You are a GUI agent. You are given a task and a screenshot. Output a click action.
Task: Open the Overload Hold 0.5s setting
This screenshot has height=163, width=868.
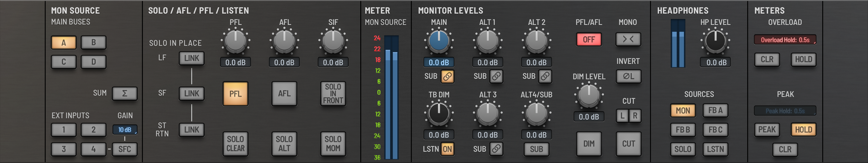click(785, 40)
